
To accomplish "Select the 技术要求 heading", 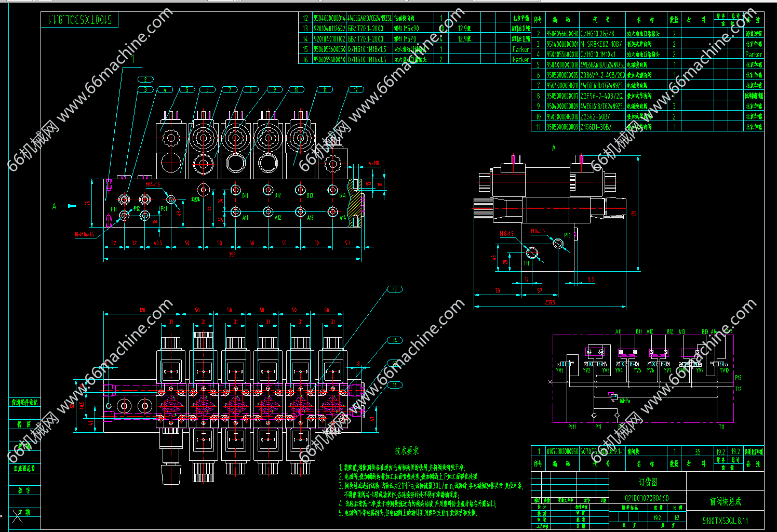I will pyautogui.click(x=406, y=450).
